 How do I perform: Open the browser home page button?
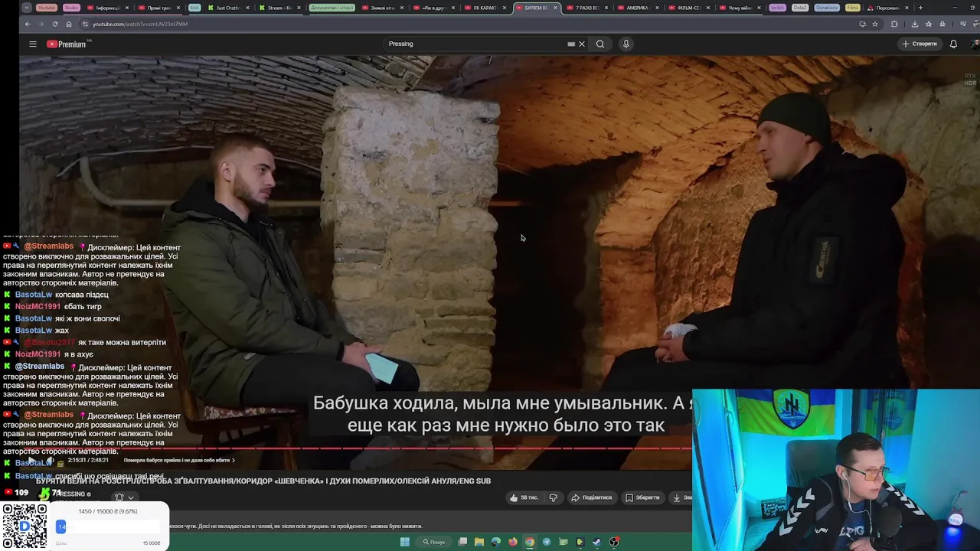[x=68, y=24]
